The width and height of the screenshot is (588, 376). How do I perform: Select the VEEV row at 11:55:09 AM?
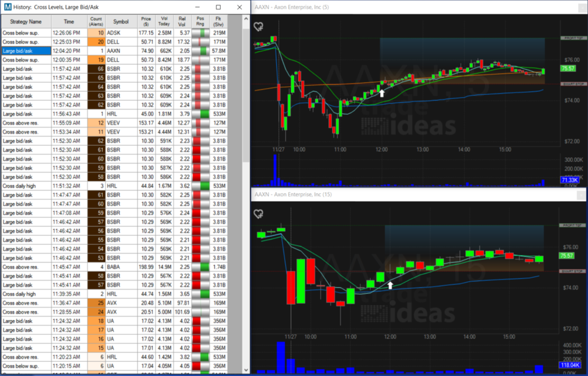click(115, 123)
